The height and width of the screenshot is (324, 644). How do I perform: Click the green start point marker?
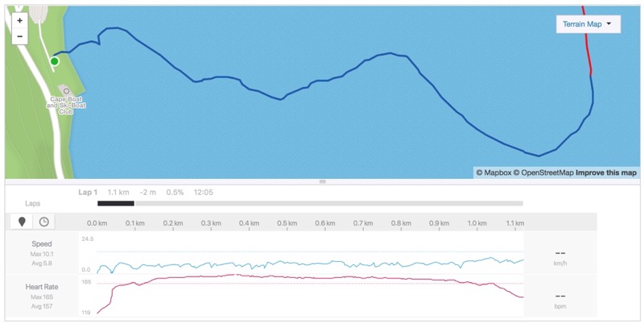pyautogui.click(x=54, y=61)
